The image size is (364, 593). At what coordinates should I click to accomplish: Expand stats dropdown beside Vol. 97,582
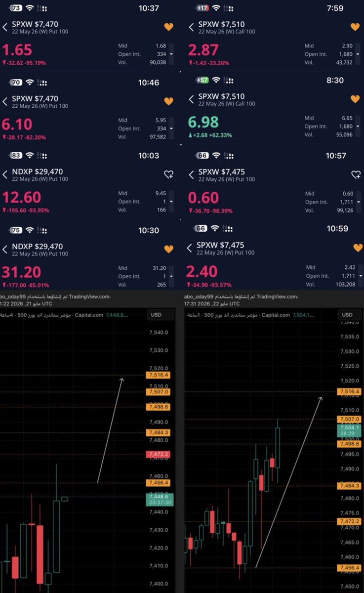(171, 128)
